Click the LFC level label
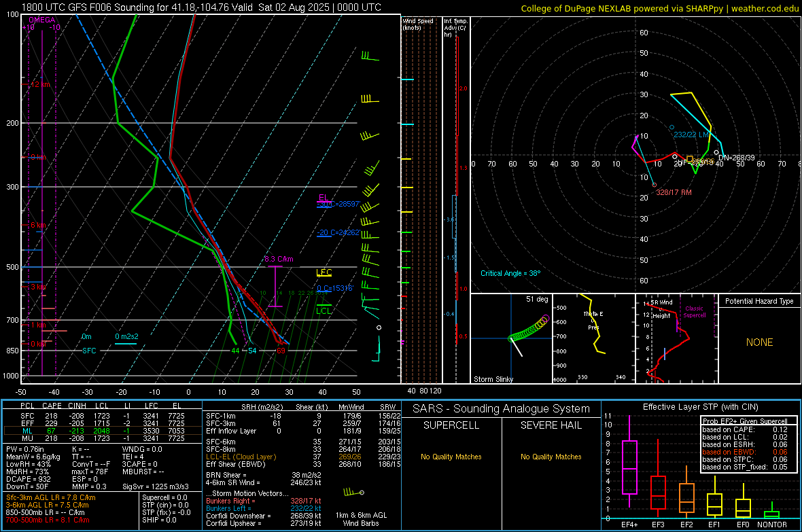The height and width of the screenshot is (532, 802). (324, 272)
